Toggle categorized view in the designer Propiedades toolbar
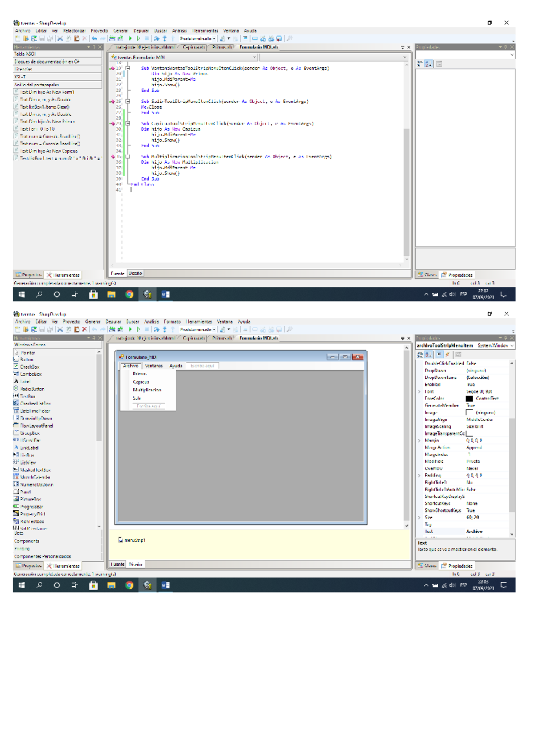535x756 pixels. [x=420, y=355]
